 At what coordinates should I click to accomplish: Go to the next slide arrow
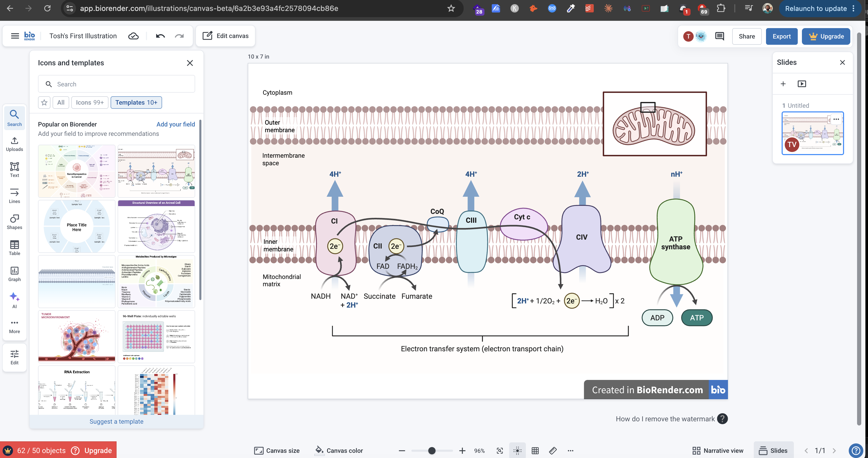click(x=834, y=451)
